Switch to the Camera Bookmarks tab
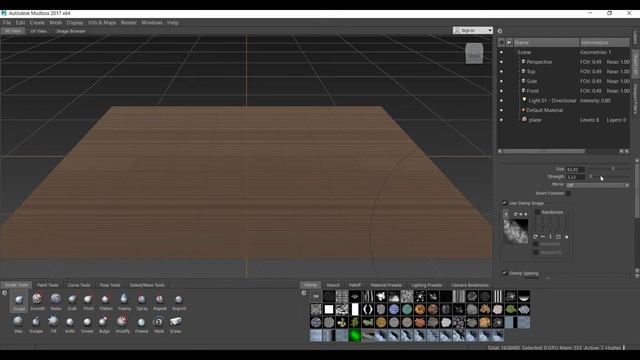The image size is (640, 360). pos(470,285)
